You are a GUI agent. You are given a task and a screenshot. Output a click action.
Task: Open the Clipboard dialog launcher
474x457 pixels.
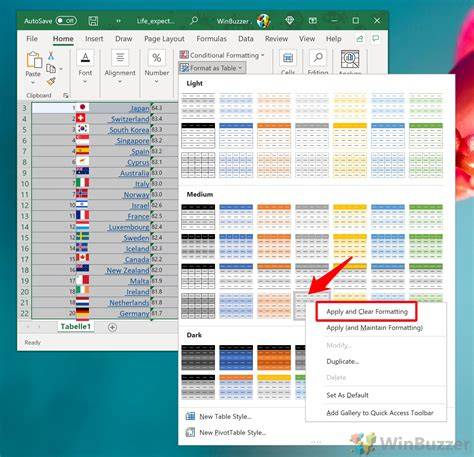[x=65, y=96]
